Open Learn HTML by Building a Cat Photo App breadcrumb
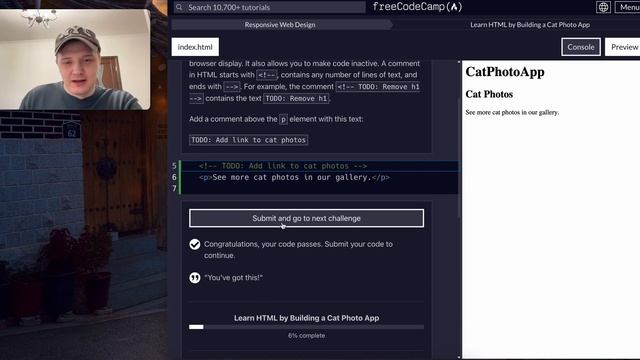Viewport: 640px width, 360px height. pos(530,24)
